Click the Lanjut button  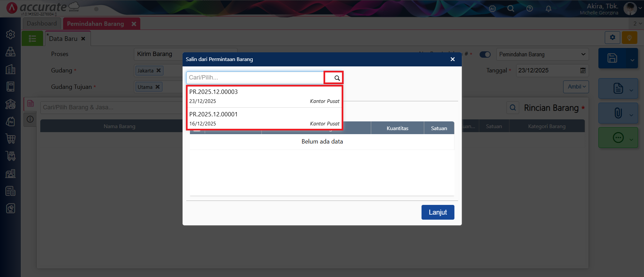tap(438, 212)
